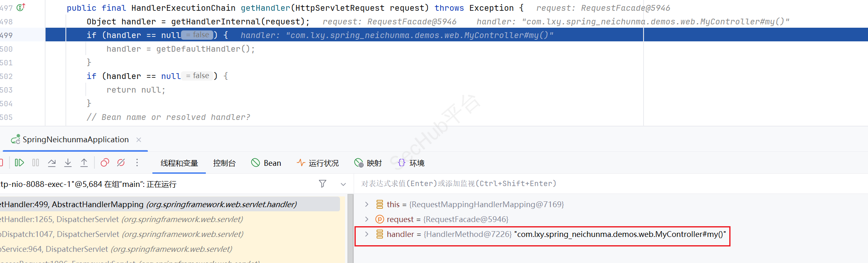Resume the program execution
This screenshot has width=868, height=263.
[x=19, y=163]
